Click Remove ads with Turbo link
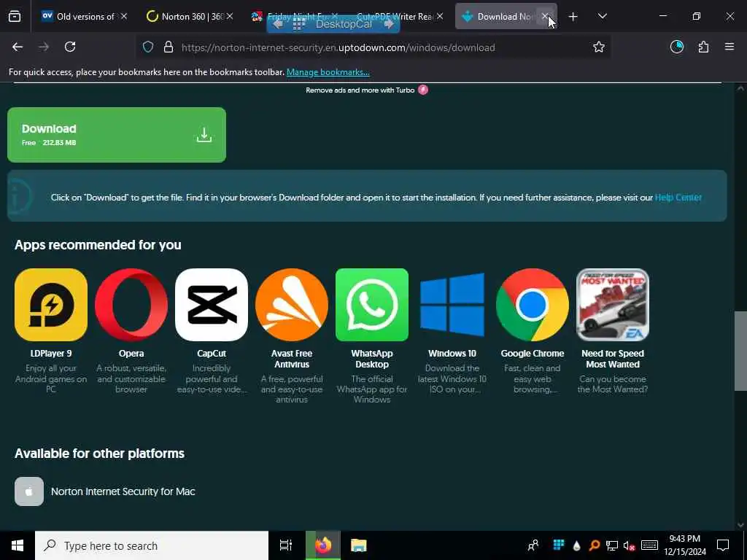 point(367,90)
